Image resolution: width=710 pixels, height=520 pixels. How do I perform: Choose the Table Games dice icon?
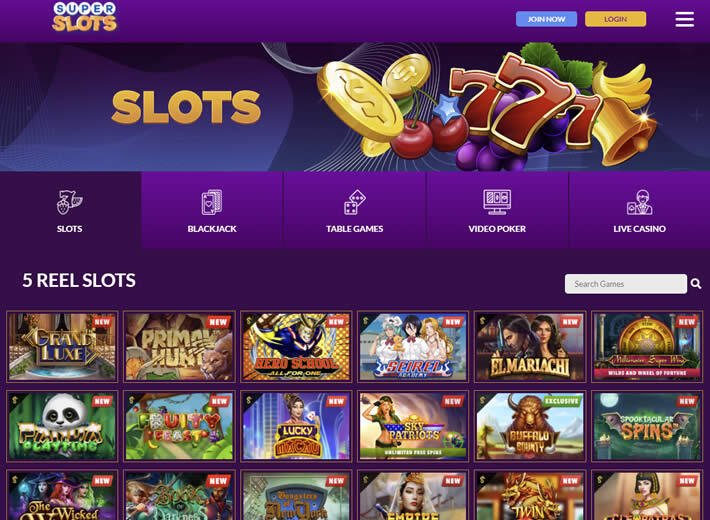tap(355, 202)
